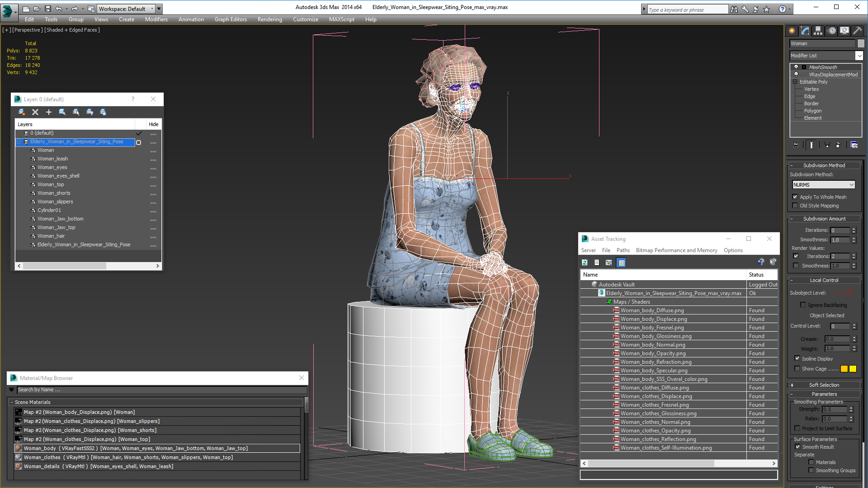Enable Ignore Backfacing checkbox
868x488 pixels.
tap(803, 305)
